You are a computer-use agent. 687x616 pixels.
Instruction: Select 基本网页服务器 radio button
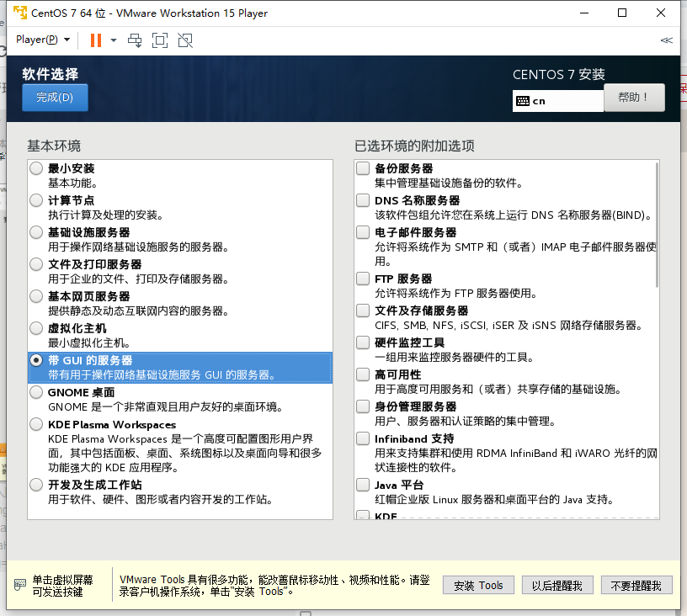[x=36, y=296]
